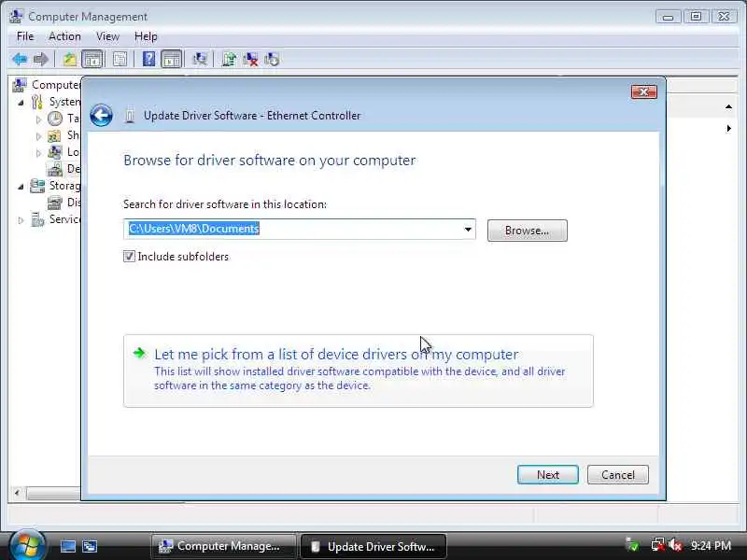Screen dimensions: 747x560
Task: Open the driver location dropdown arrow
Action: 468,230
